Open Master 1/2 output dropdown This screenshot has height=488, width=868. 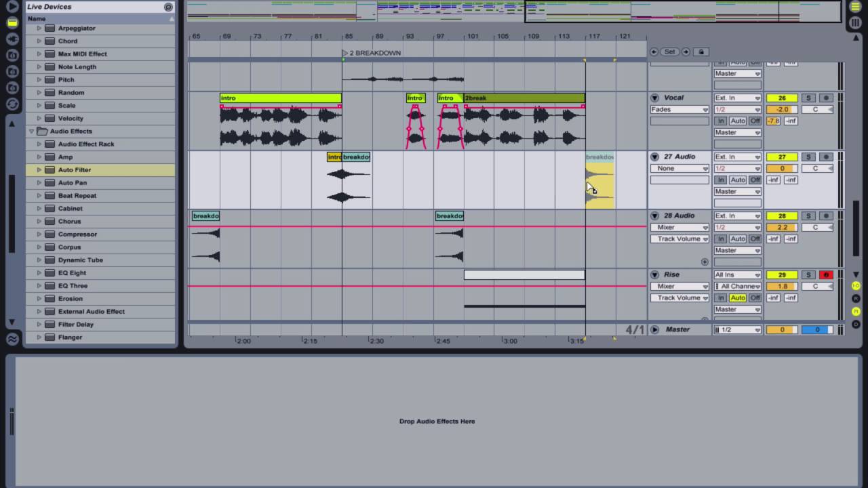pos(738,329)
